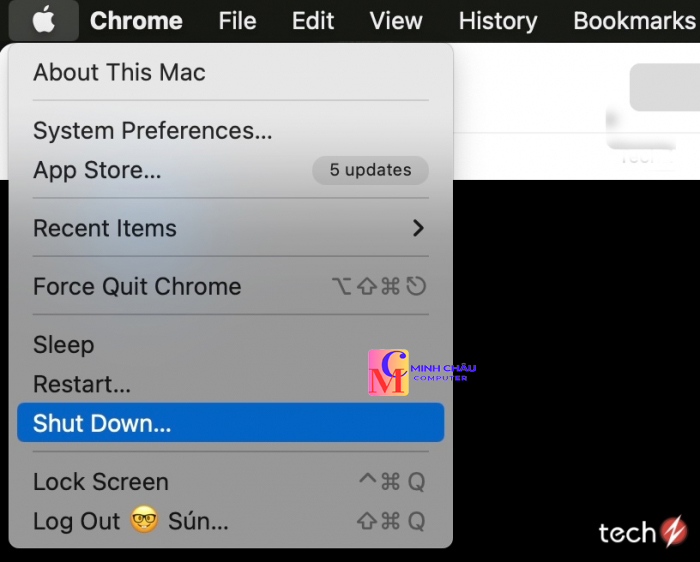Launch App Store from the Apple menu
This screenshot has width=700, height=562.
(97, 170)
